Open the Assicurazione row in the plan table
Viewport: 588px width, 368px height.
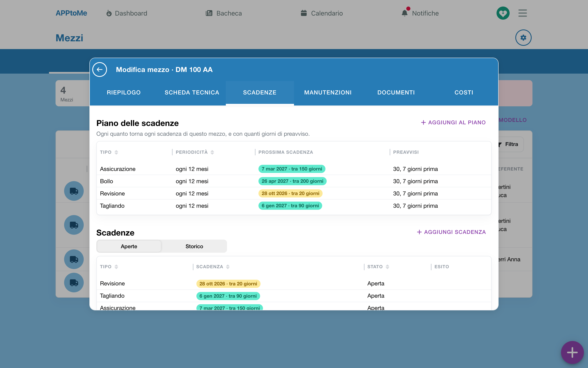(x=294, y=169)
